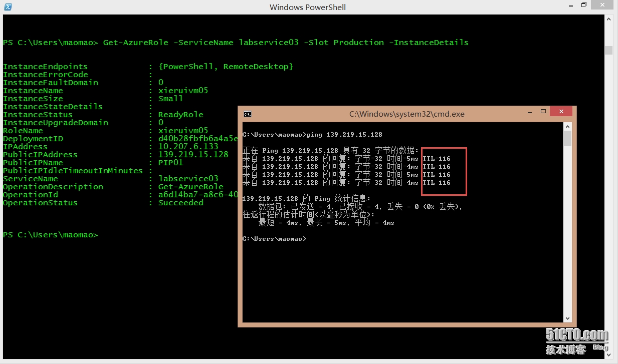This screenshot has height=364, width=618.
Task: Click the PowerShell scrollbar up arrow
Action: [608, 19]
